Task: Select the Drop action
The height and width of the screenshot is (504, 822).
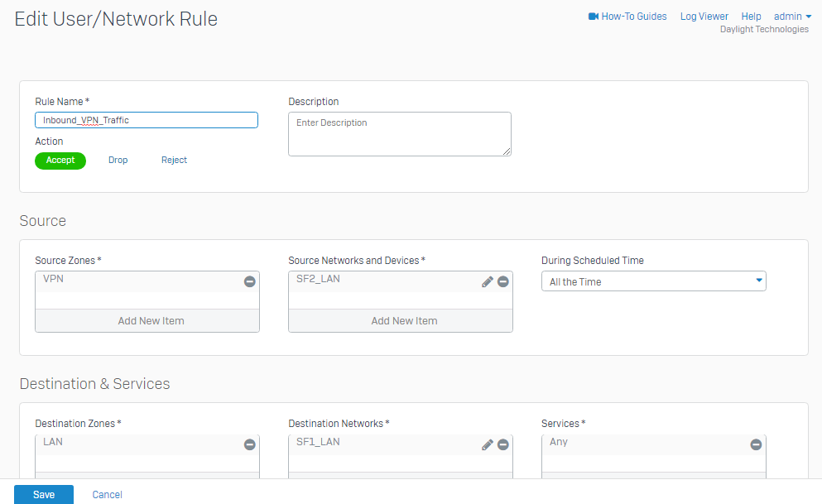Action: [x=118, y=161]
